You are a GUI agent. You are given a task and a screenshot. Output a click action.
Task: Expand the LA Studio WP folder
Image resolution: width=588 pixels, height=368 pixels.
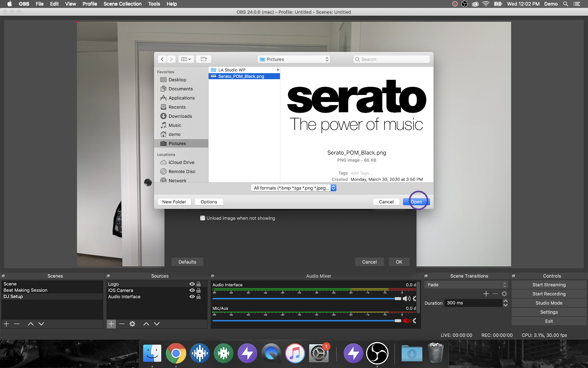[278, 70]
